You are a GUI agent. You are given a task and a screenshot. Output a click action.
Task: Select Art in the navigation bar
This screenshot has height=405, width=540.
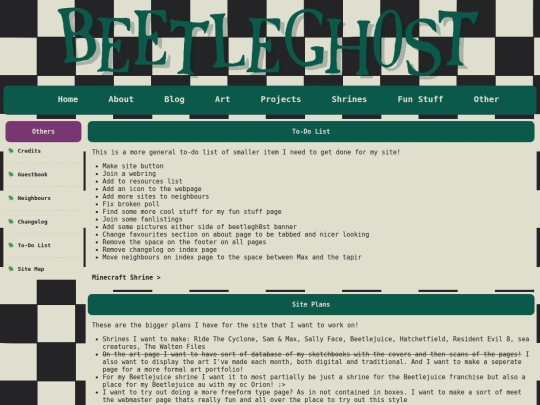(x=222, y=99)
